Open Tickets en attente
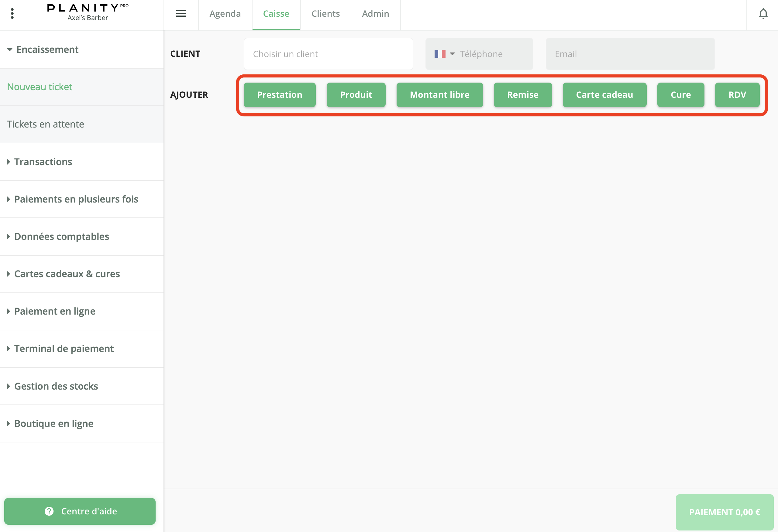778x532 pixels. [x=46, y=124]
